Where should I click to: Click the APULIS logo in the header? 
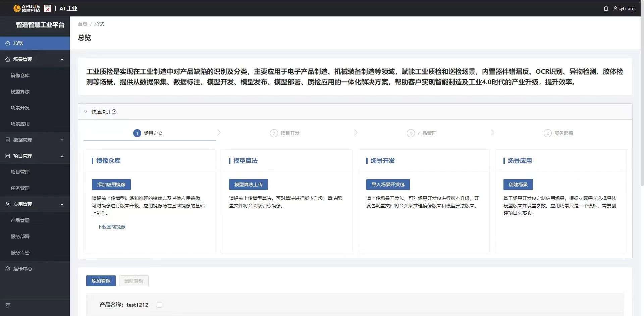pyautogui.click(x=27, y=8)
